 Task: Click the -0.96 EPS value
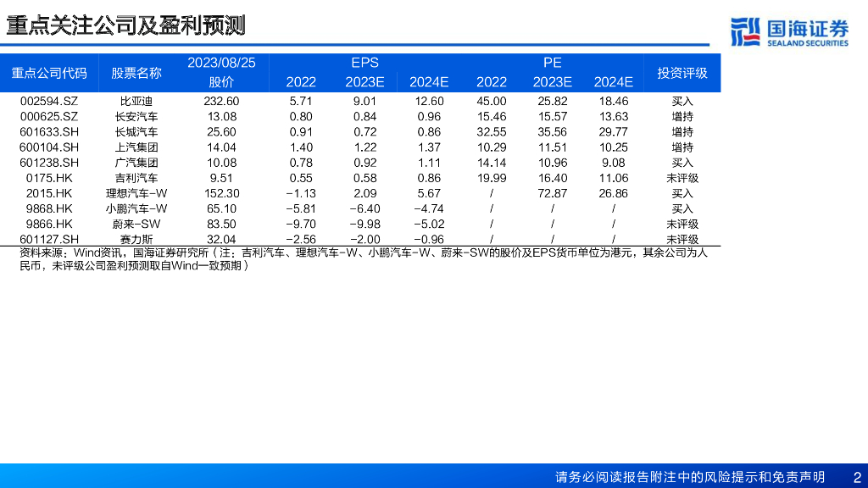pos(429,240)
